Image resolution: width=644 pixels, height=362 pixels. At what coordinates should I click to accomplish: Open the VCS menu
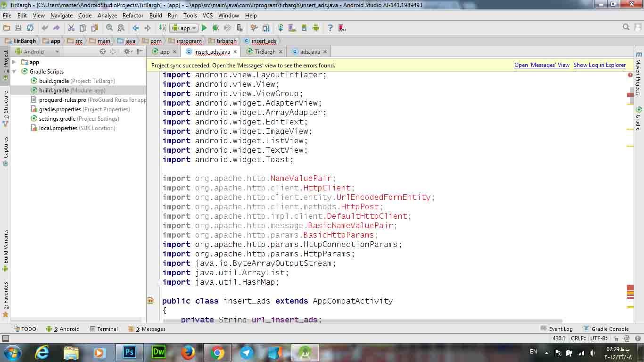(207, 16)
